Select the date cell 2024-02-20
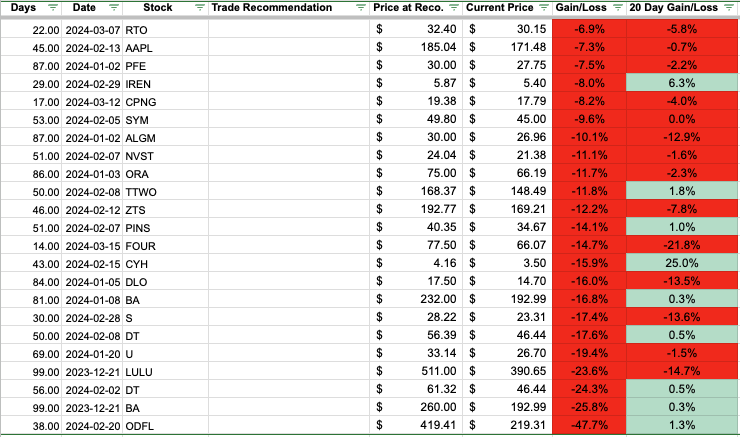 tap(92, 426)
